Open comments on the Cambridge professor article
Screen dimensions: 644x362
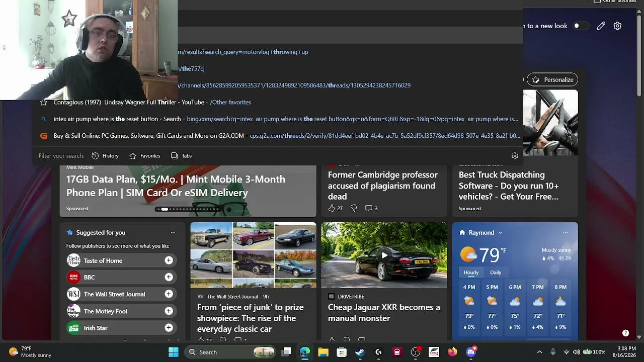click(x=371, y=208)
